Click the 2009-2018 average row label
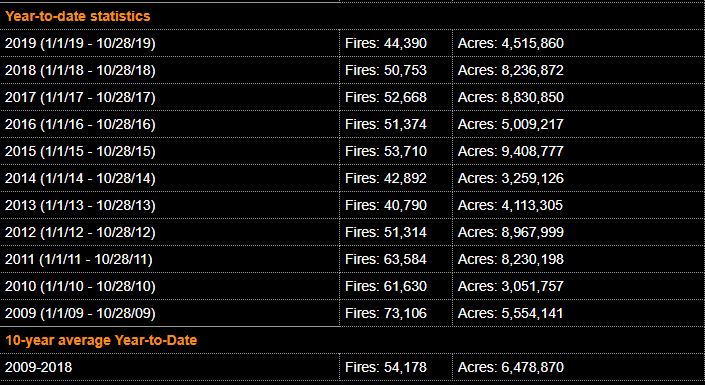The width and height of the screenshot is (705, 385). [38, 367]
